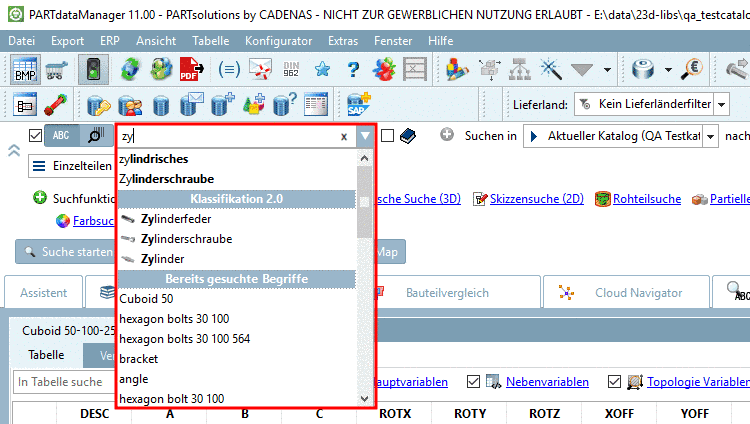The height and width of the screenshot is (424, 750).
Task: Switch to the Assistent tab
Action: point(44,292)
